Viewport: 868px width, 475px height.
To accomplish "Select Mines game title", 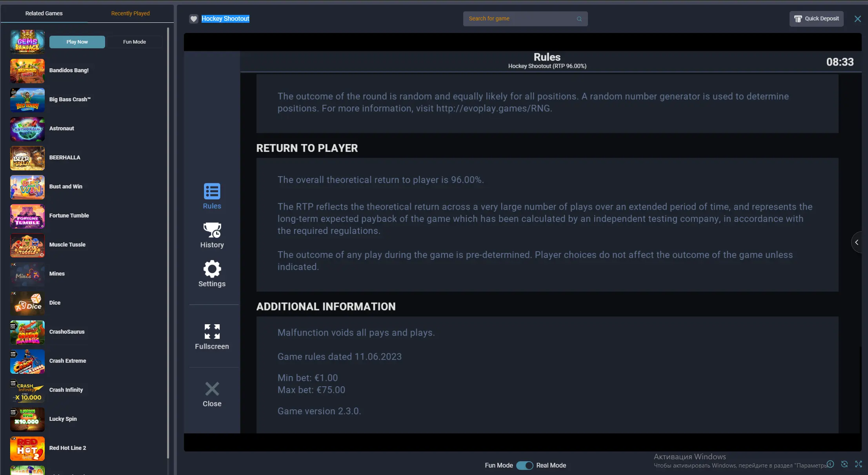I will (x=57, y=274).
